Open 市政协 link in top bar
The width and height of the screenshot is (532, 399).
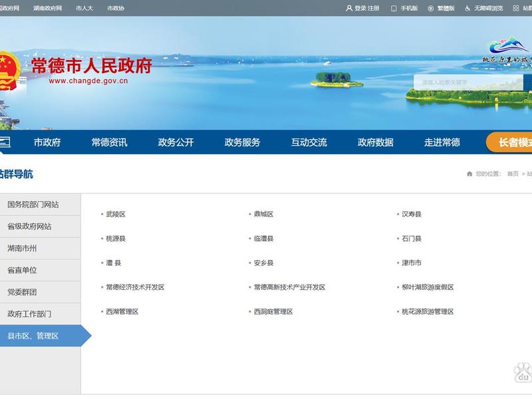tap(116, 8)
